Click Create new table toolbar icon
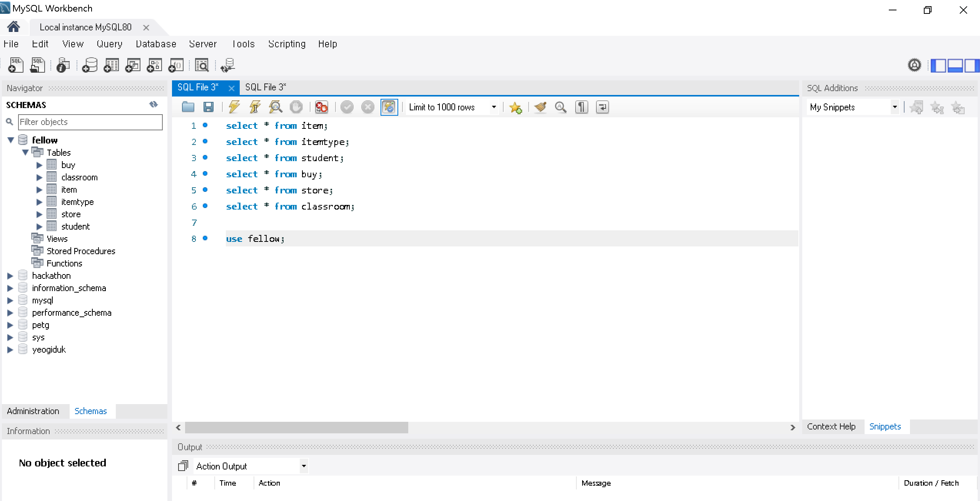Viewport: 980px width, 501px height. coord(112,65)
